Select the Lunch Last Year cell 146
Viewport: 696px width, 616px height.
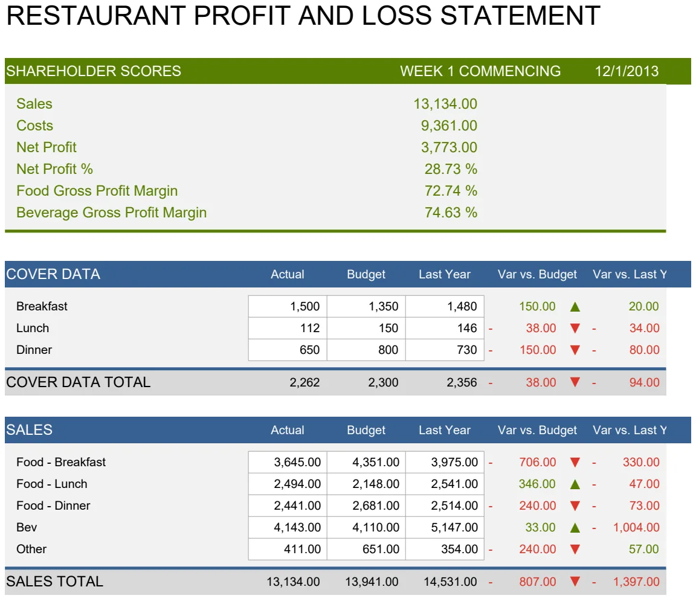[x=445, y=328]
